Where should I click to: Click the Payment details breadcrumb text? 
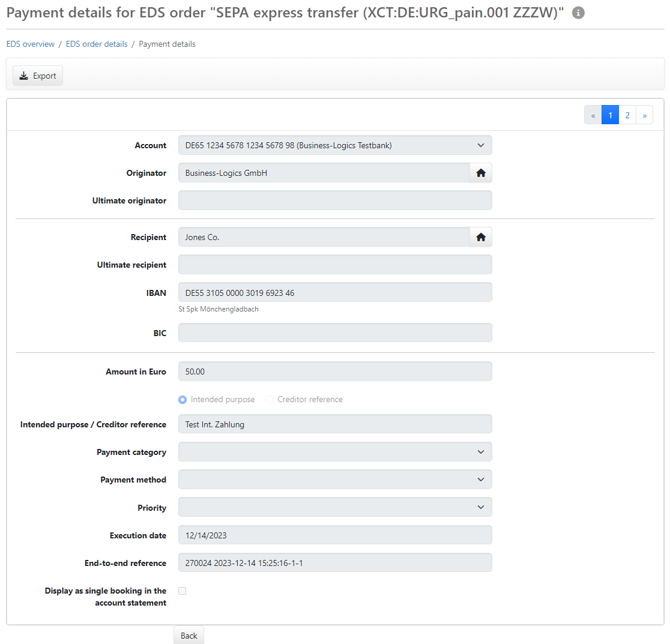[167, 44]
